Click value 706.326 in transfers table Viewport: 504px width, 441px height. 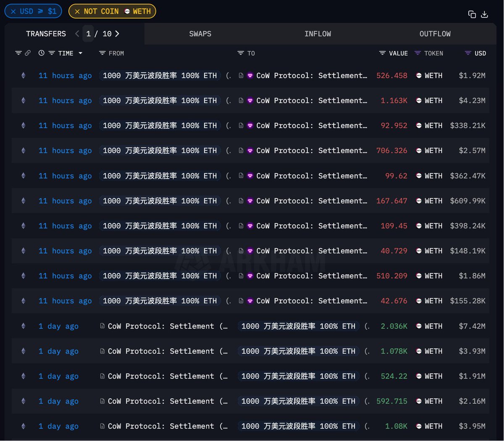392,151
